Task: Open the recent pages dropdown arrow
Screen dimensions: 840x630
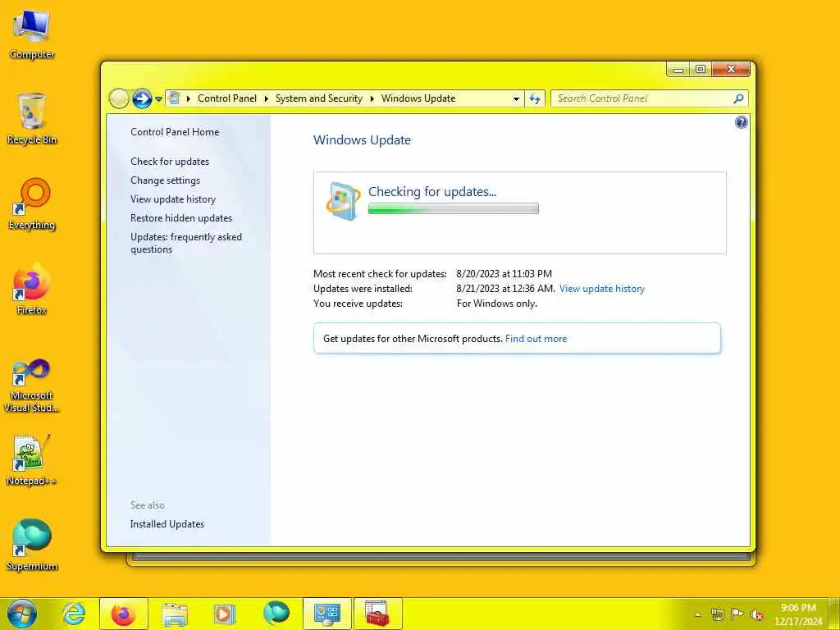Action: (x=158, y=99)
